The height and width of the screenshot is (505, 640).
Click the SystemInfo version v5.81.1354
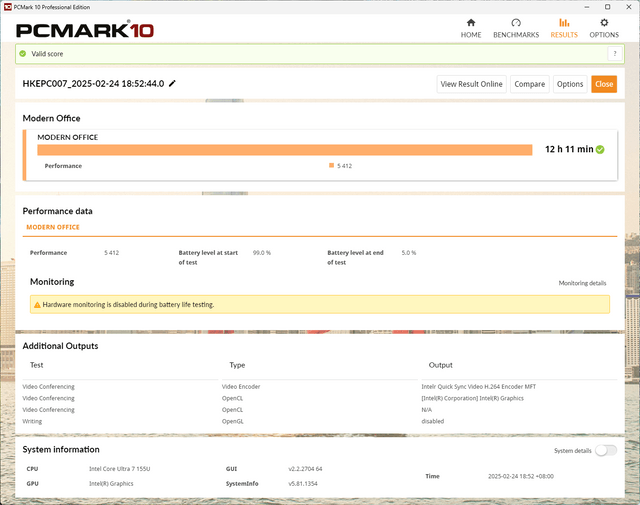[303, 483]
